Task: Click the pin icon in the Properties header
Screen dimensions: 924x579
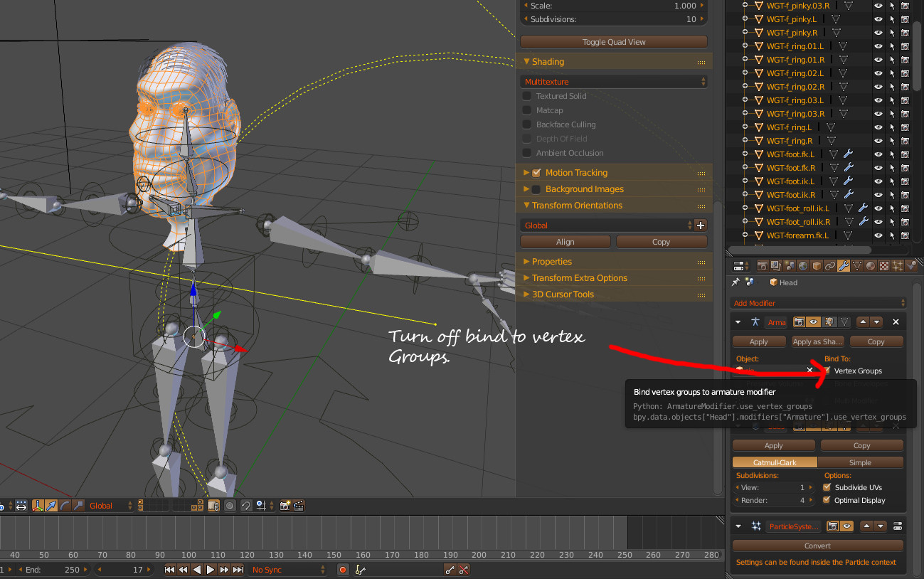Action: point(738,280)
